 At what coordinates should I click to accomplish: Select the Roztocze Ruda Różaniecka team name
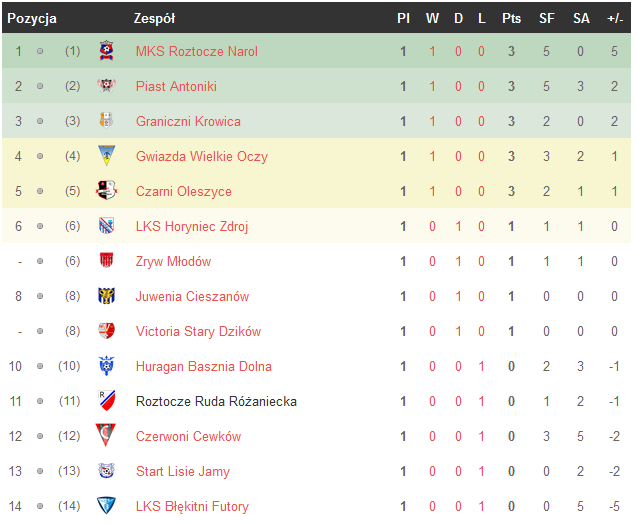click(x=216, y=402)
